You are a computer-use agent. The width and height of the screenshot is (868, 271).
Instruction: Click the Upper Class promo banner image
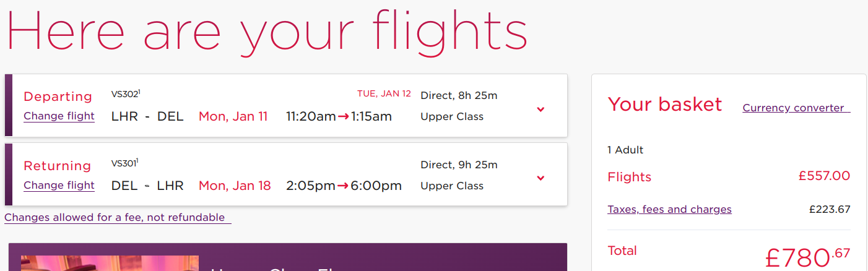[110, 263]
